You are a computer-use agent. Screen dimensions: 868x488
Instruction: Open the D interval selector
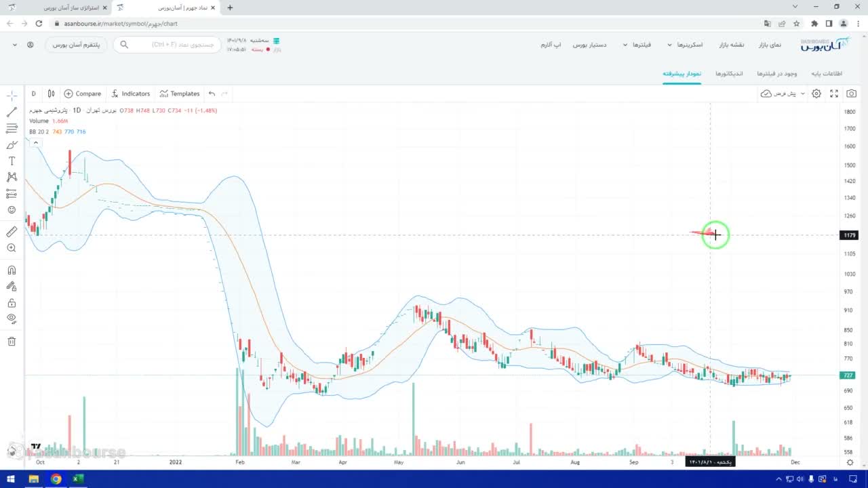(x=33, y=94)
